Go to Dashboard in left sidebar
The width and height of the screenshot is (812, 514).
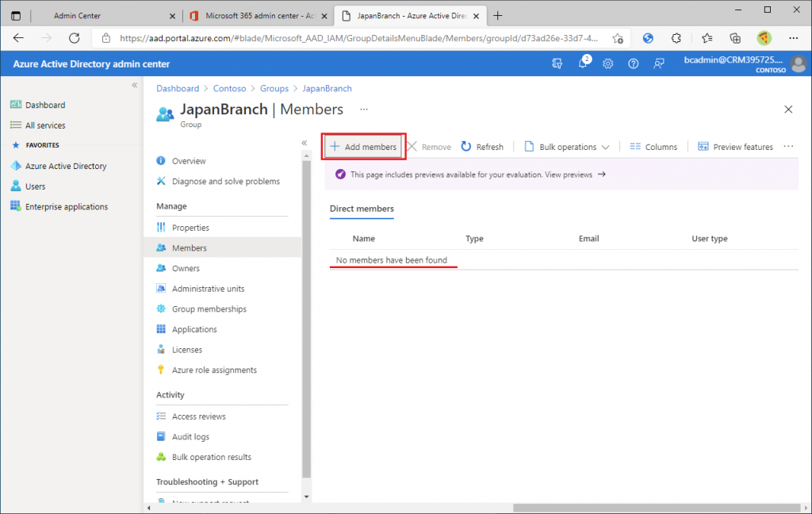coord(71,105)
